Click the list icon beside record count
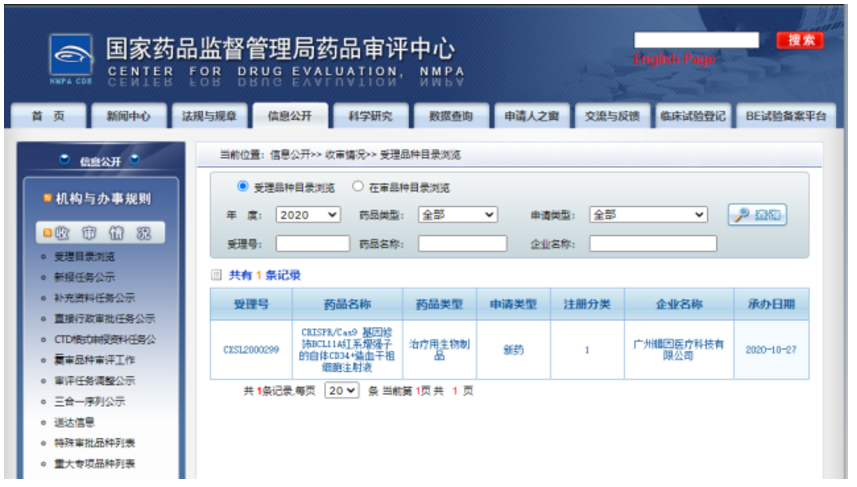Screen dimensions: 857x487 coord(216,275)
